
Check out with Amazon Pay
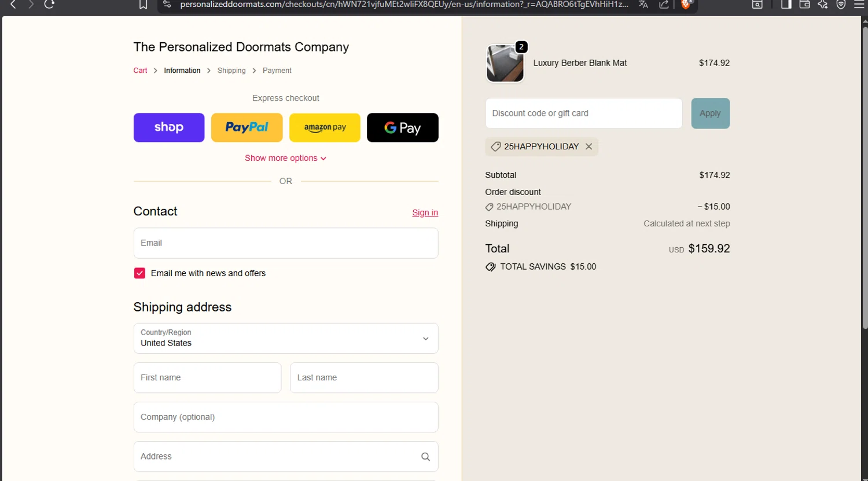[x=325, y=127]
